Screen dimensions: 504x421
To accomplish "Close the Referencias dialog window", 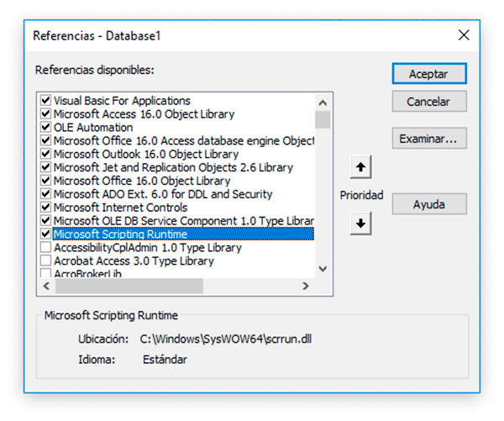I will pos(463,35).
